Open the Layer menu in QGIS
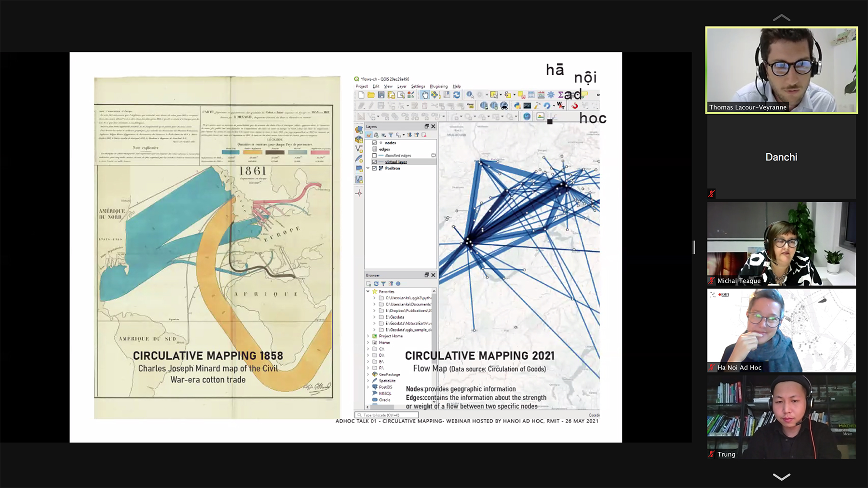Viewport: 868px width, 488px height. [402, 86]
